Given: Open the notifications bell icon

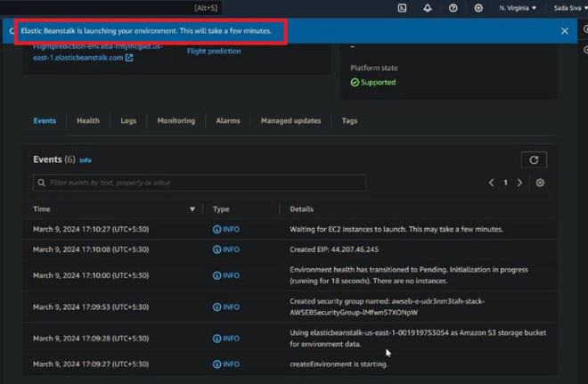Looking at the screenshot, I should coord(427,8).
